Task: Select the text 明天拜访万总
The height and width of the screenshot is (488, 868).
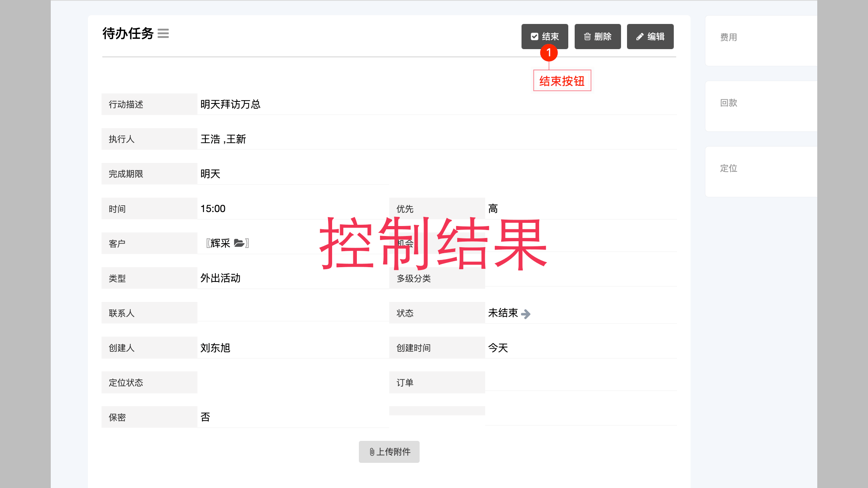Action: (230, 104)
